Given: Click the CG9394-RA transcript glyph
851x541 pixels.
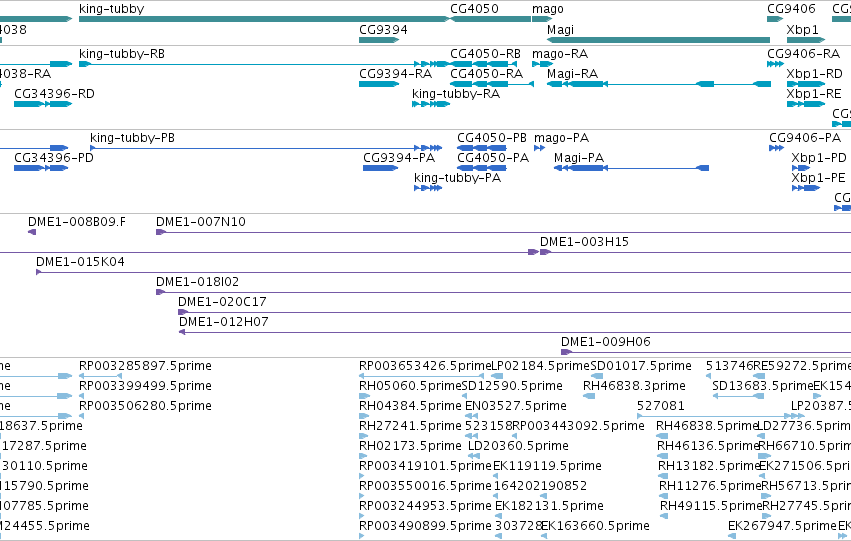Looking at the screenshot, I should 379,84.
